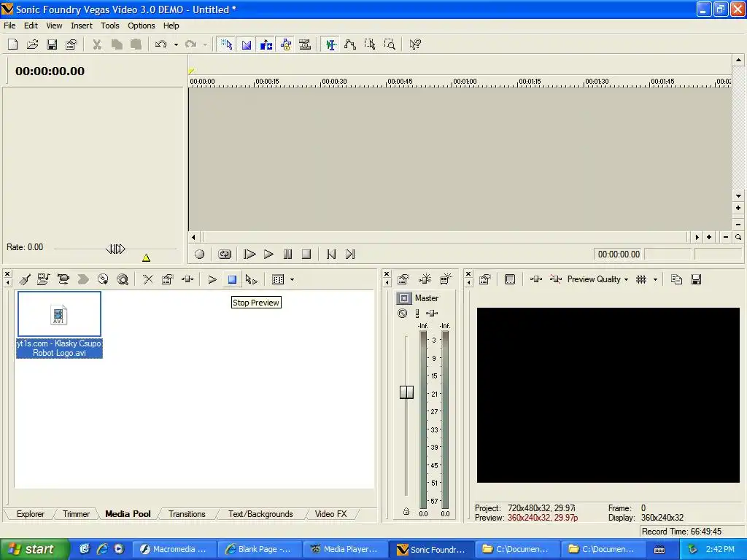This screenshot has width=747, height=560.
Task: Click the Open project folder icon
Action: [32, 44]
